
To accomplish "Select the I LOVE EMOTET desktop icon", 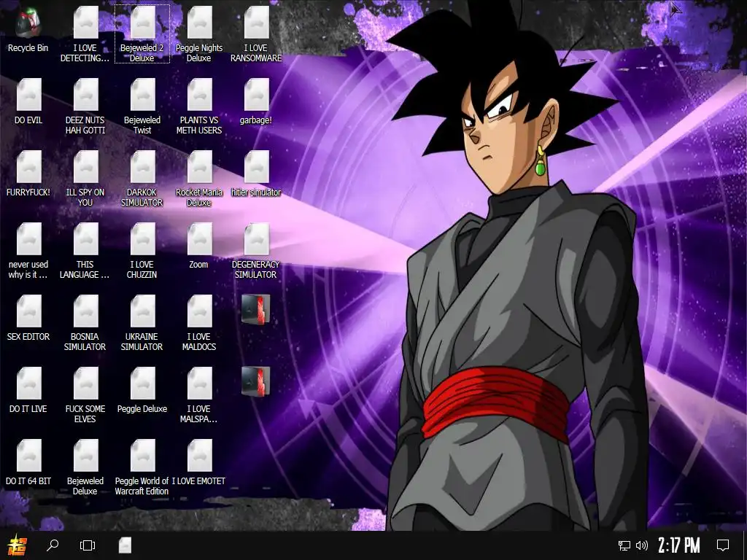I will point(199,462).
